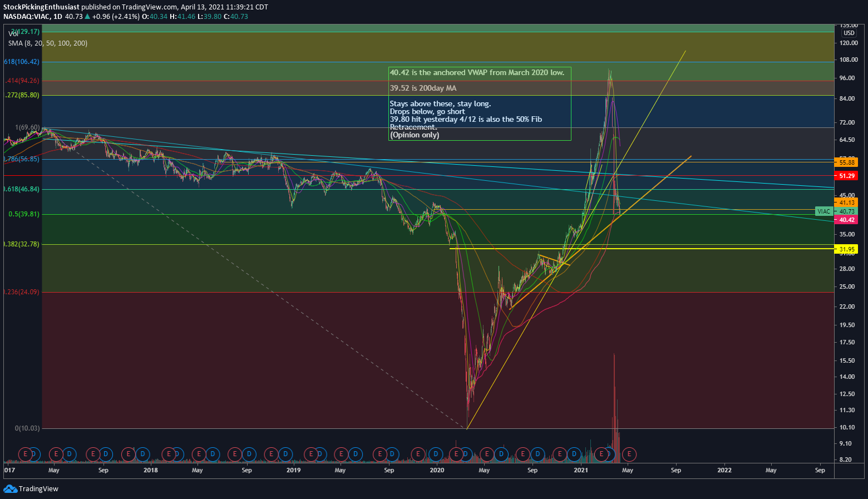Click the 17.50 price axis value
Image resolution: width=868 pixels, height=499 pixels.
point(848,342)
